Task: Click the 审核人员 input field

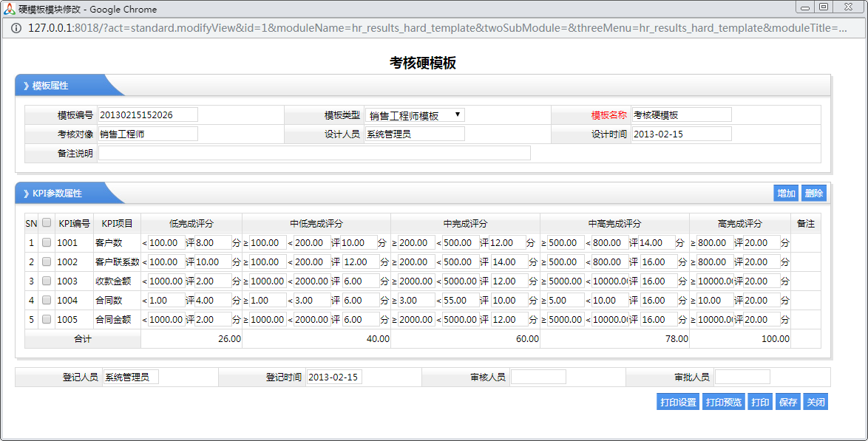Action: pyautogui.click(x=538, y=377)
